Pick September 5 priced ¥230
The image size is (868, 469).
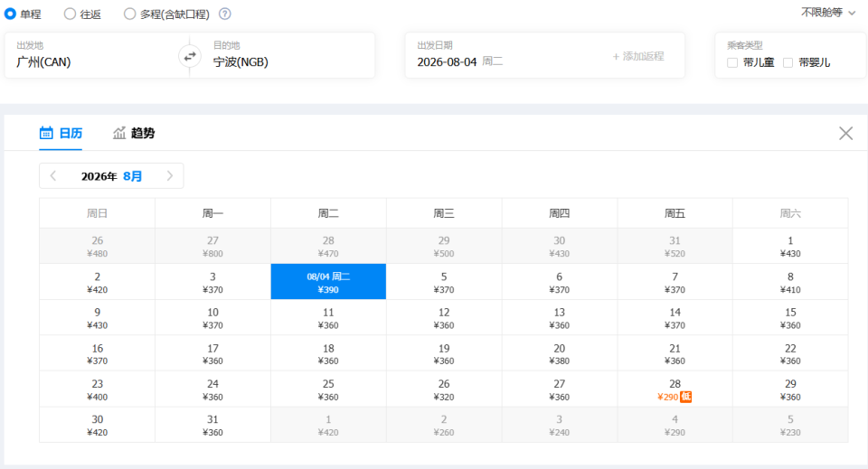pyautogui.click(x=790, y=426)
